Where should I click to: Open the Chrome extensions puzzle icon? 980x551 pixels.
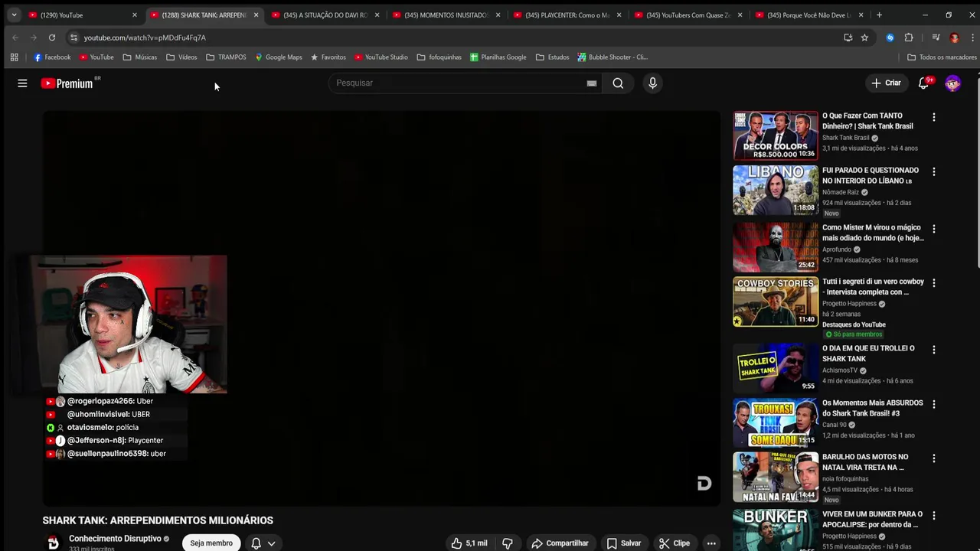[x=909, y=37]
